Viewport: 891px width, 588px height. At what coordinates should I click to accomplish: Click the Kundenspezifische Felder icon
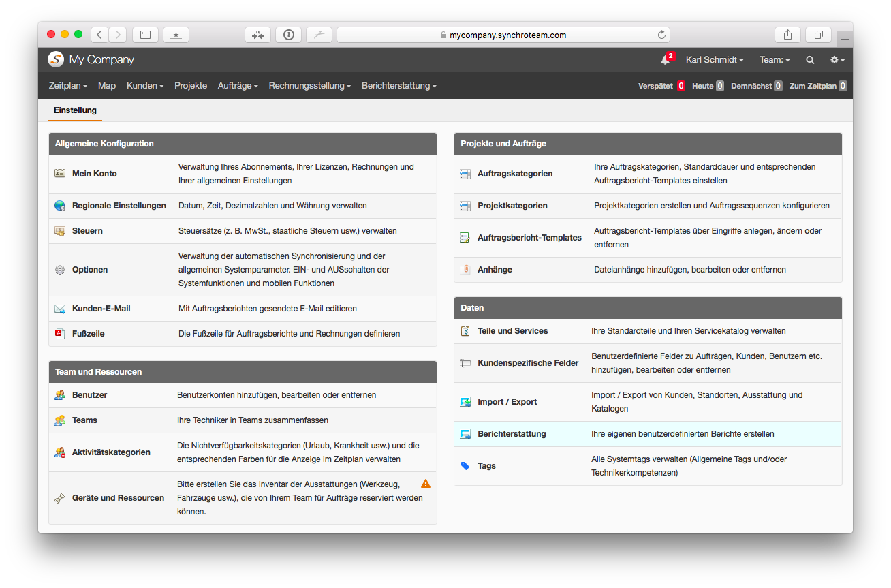click(465, 363)
